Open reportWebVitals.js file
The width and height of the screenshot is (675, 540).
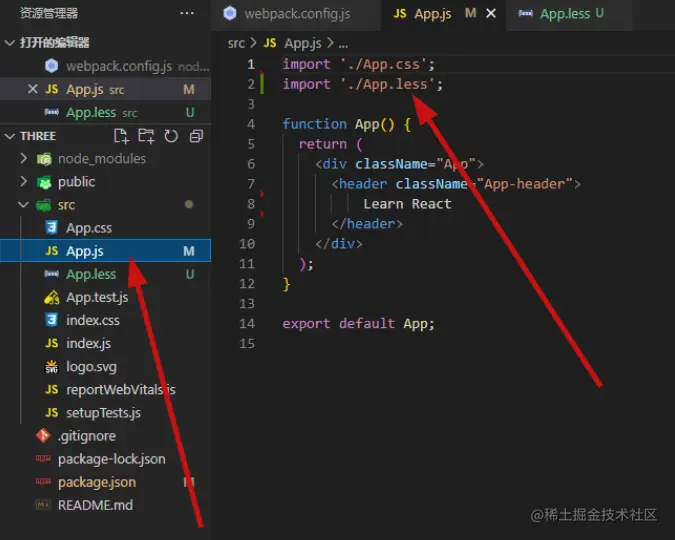click(x=105, y=390)
